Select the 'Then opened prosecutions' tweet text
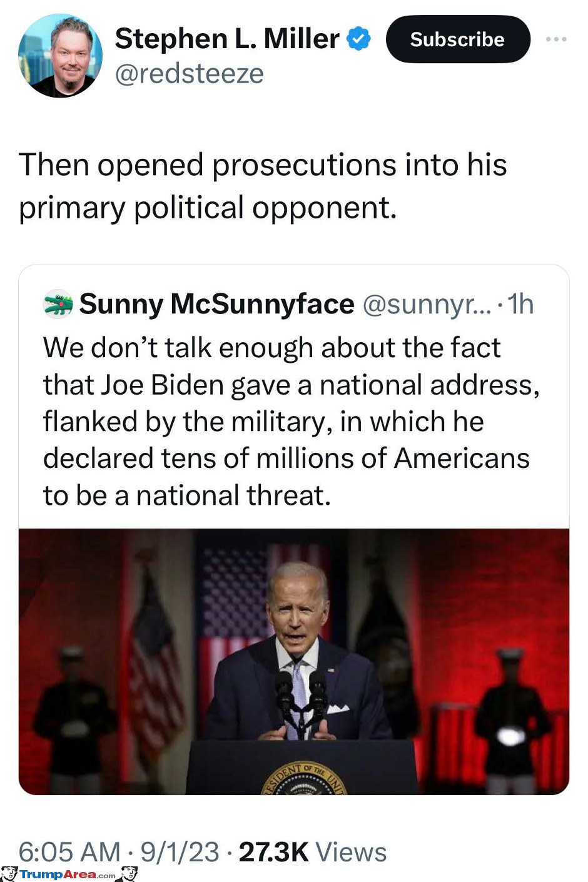588x882 pixels. (263, 186)
